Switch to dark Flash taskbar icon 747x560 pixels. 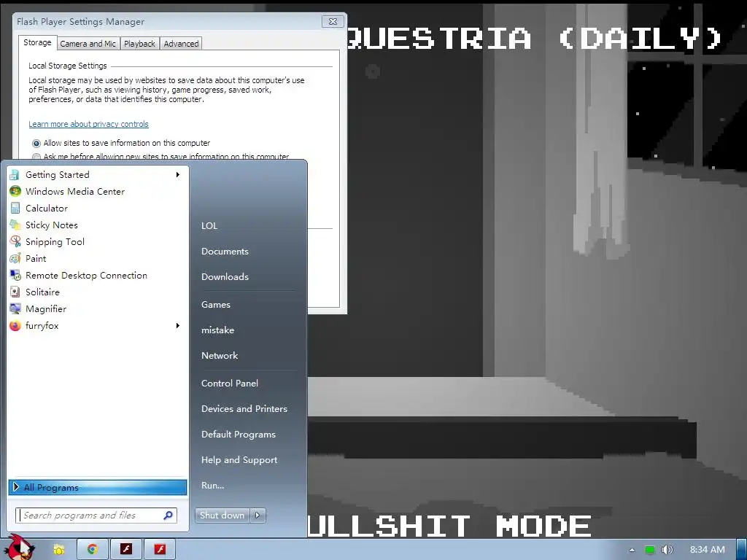[126, 550]
